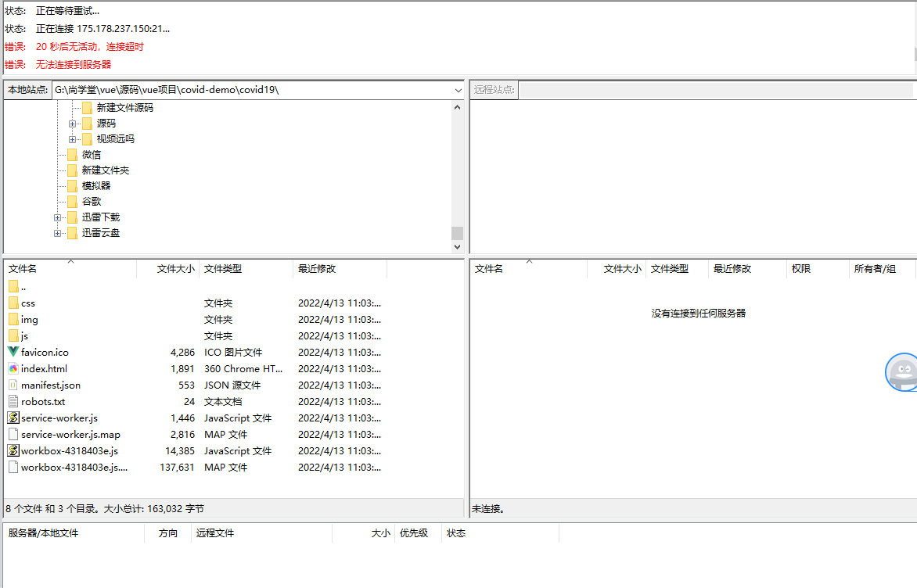Click the workbox-4318403e.js script icon

tap(13, 450)
